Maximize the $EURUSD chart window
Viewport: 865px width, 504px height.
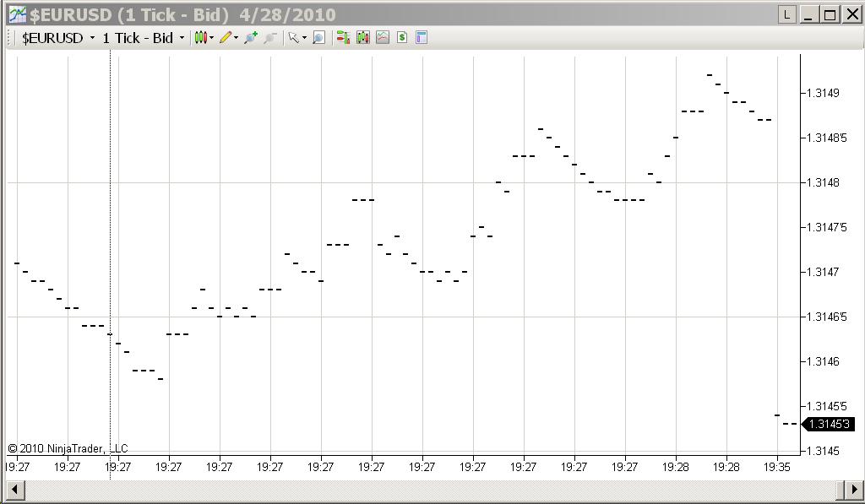coord(830,15)
